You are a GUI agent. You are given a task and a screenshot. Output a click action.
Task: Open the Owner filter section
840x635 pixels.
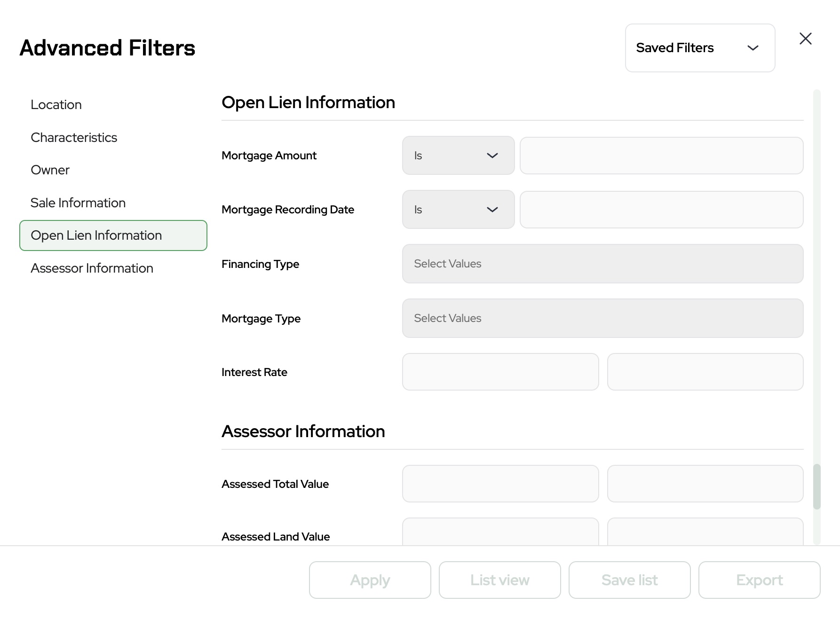click(x=50, y=170)
